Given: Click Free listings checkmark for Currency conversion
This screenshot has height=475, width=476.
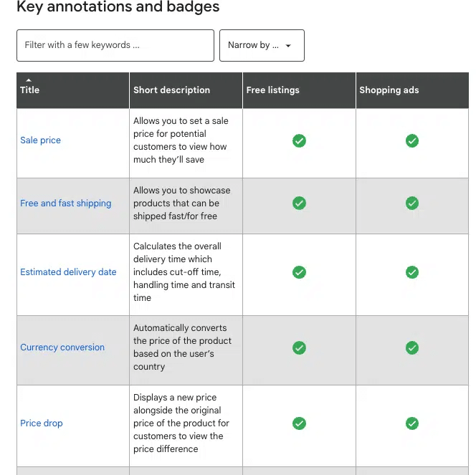Looking at the screenshot, I should tap(299, 347).
